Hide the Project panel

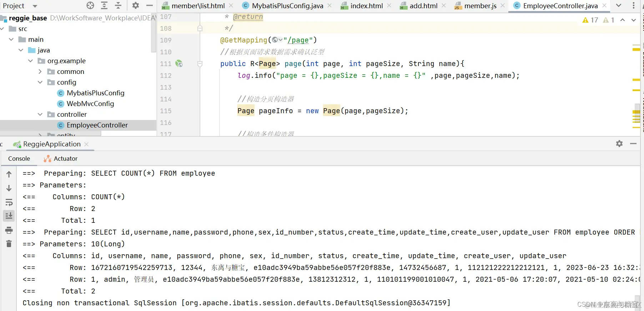pyautogui.click(x=150, y=5)
